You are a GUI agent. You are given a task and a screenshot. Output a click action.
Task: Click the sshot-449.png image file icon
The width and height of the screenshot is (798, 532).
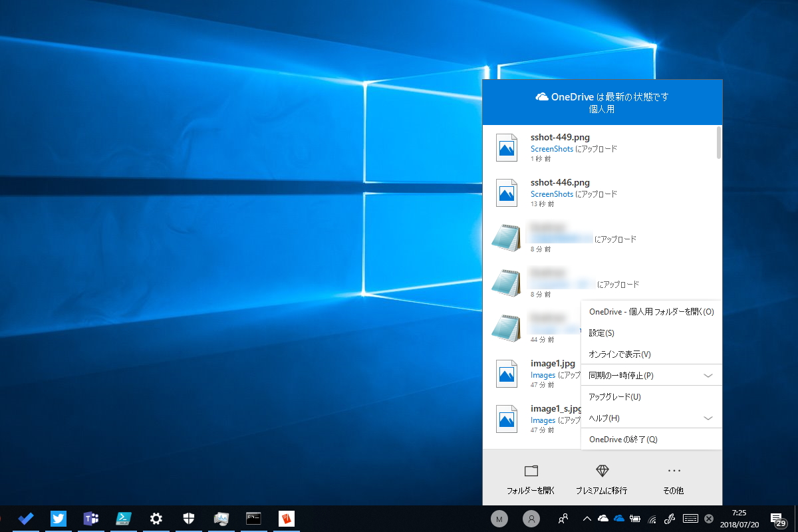(507, 148)
